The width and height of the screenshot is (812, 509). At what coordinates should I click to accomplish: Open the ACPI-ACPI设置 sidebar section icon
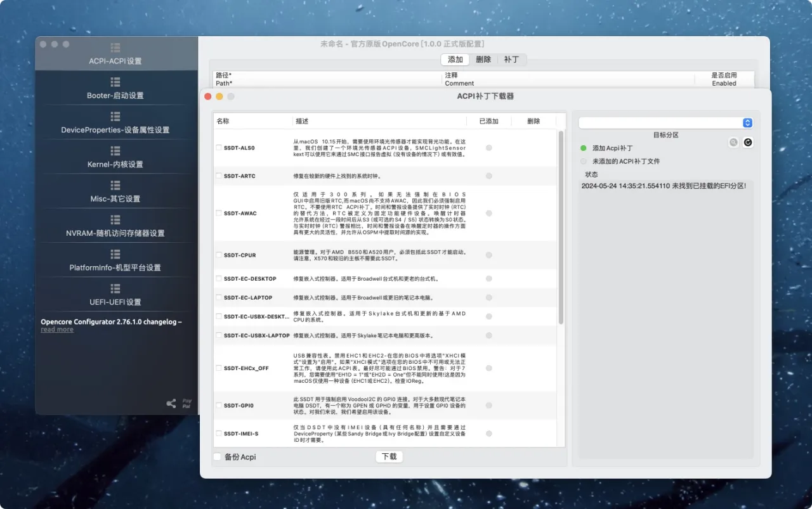[115, 48]
